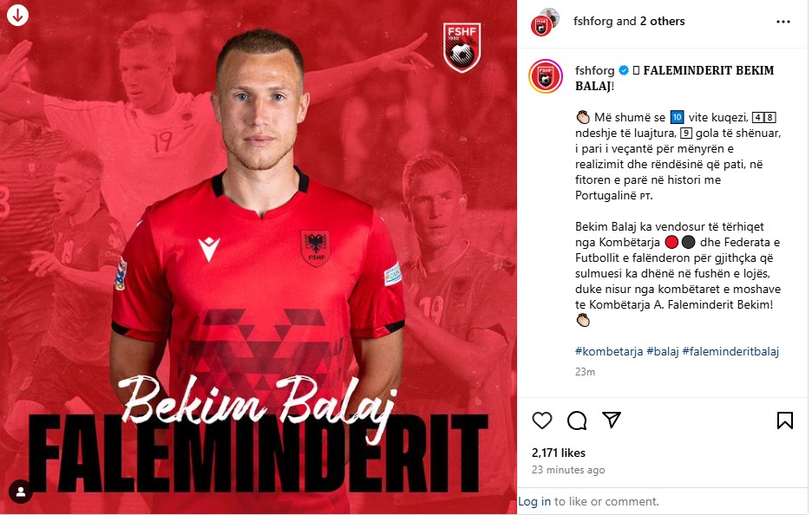Click the fshforg name in post header

pyautogui.click(x=593, y=21)
